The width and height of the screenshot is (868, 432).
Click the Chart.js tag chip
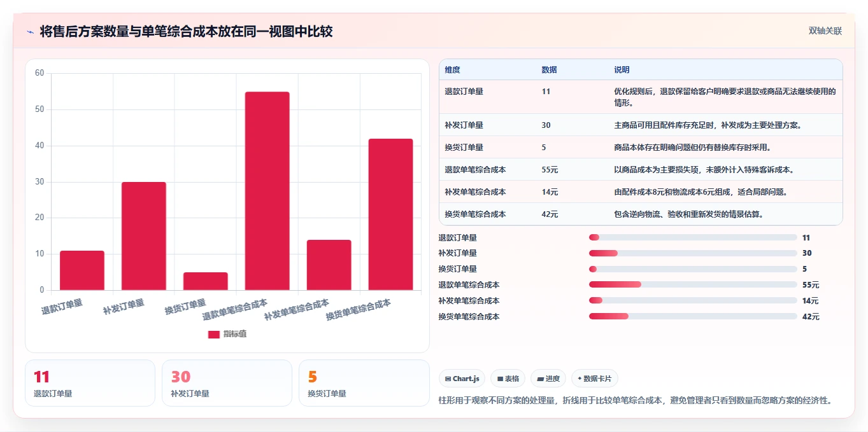tap(462, 379)
